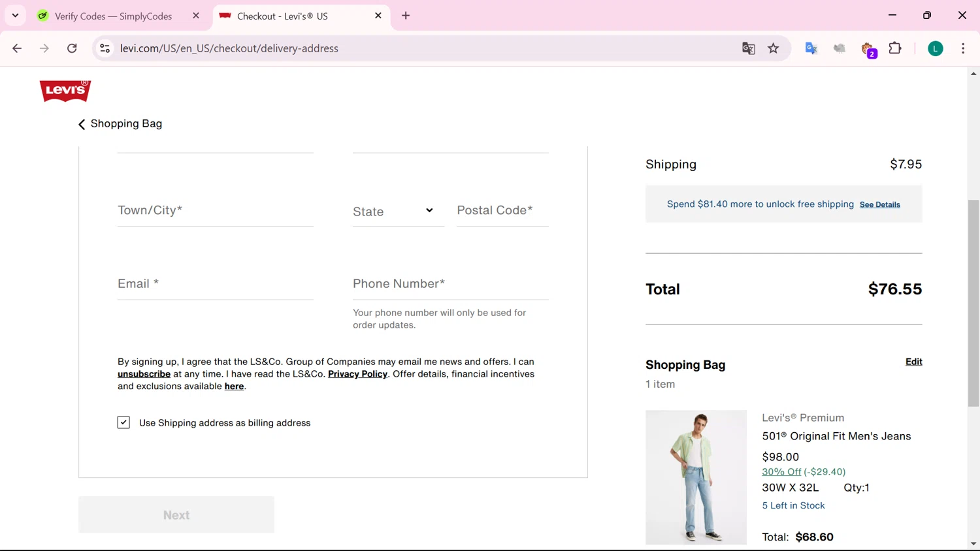Viewport: 980px width, 551px height.
Task: Toggle Use Shipping address as billing
Action: [123, 422]
